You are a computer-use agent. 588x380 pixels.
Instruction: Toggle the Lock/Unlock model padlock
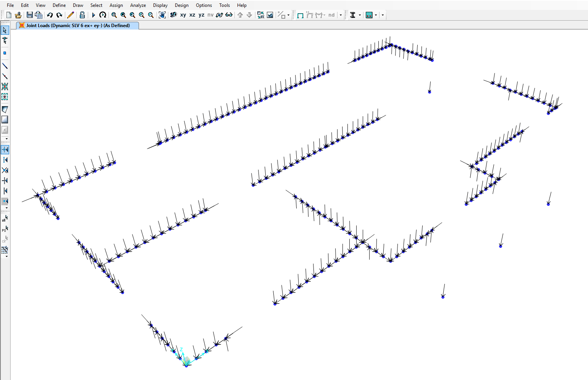click(82, 15)
